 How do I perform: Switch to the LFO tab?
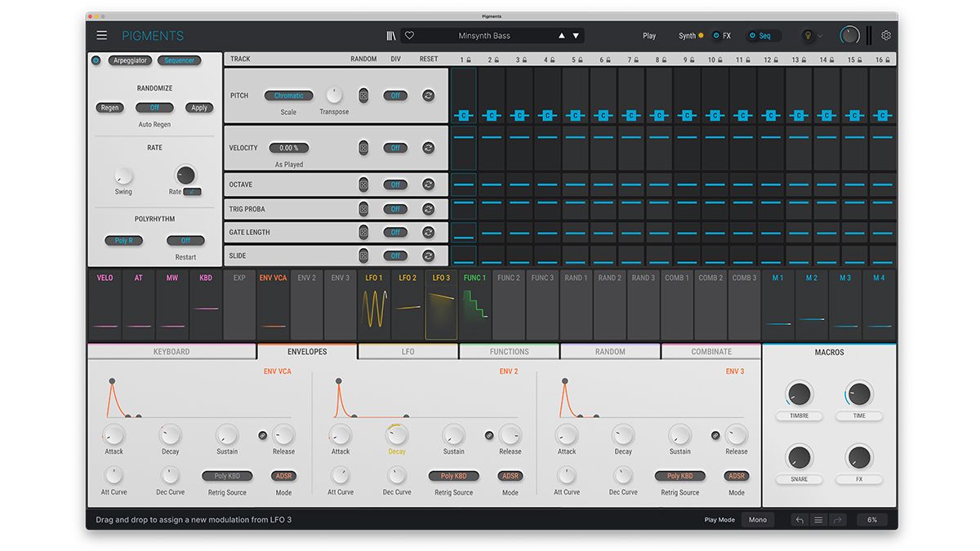coord(408,352)
